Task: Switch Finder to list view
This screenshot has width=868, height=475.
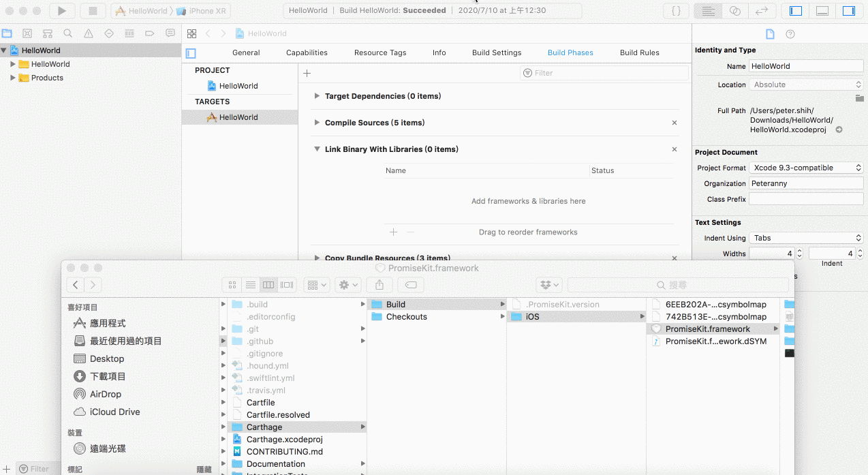Action: click(x=250, y=285)
